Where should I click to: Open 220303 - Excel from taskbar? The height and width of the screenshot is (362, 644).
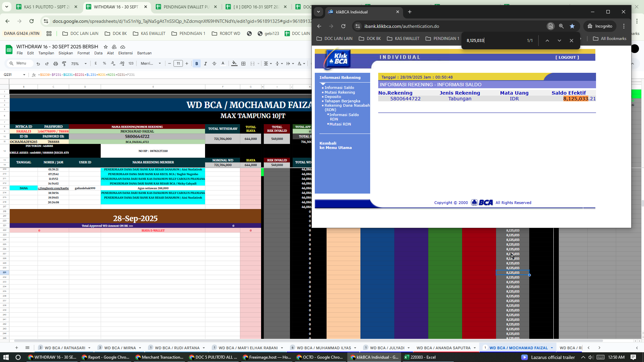click(419, 357)
